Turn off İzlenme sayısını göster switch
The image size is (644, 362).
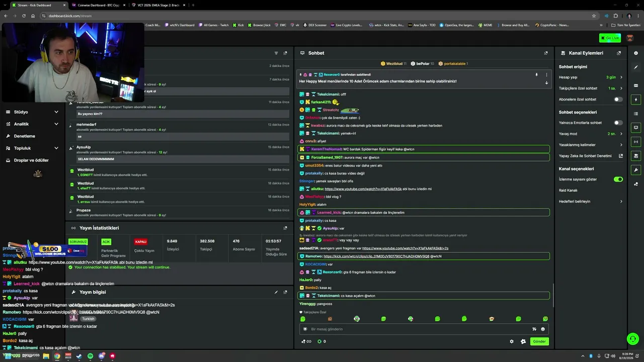click(618, 179)
